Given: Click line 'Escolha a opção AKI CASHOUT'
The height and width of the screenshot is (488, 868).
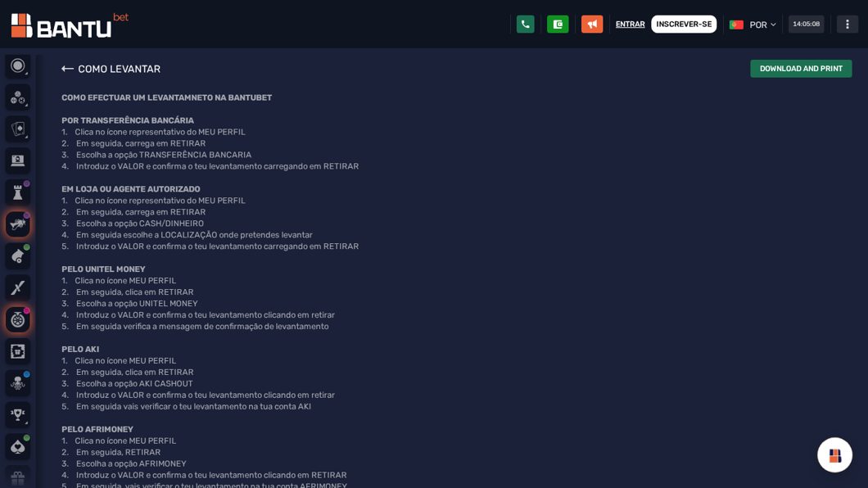Looking at the screenshot, I should [x=134, y=383].
